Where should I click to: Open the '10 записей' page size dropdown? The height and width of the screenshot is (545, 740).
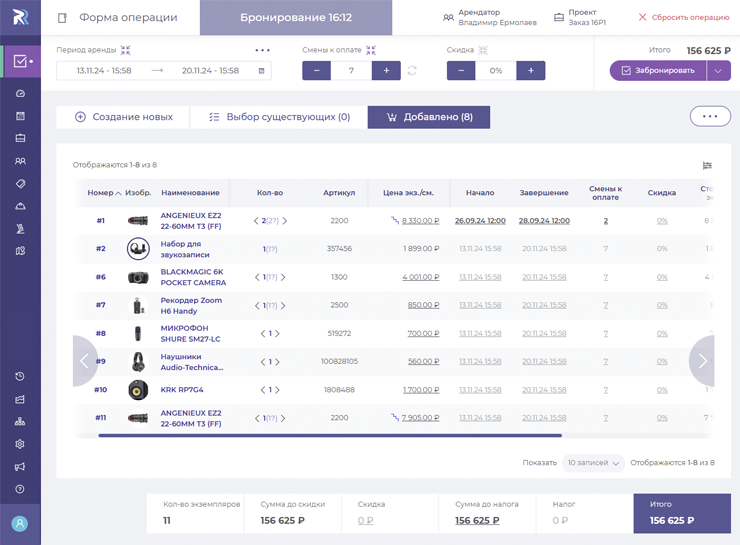tap(593, 463)
